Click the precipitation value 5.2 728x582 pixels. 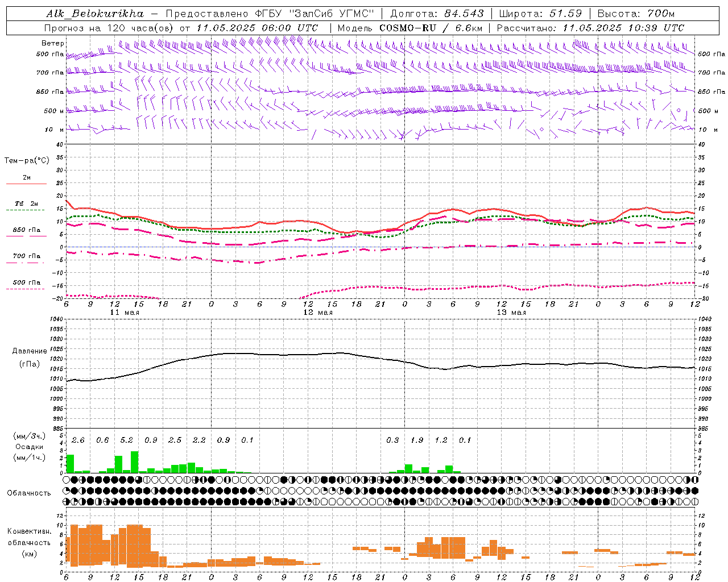pos(126,440)
